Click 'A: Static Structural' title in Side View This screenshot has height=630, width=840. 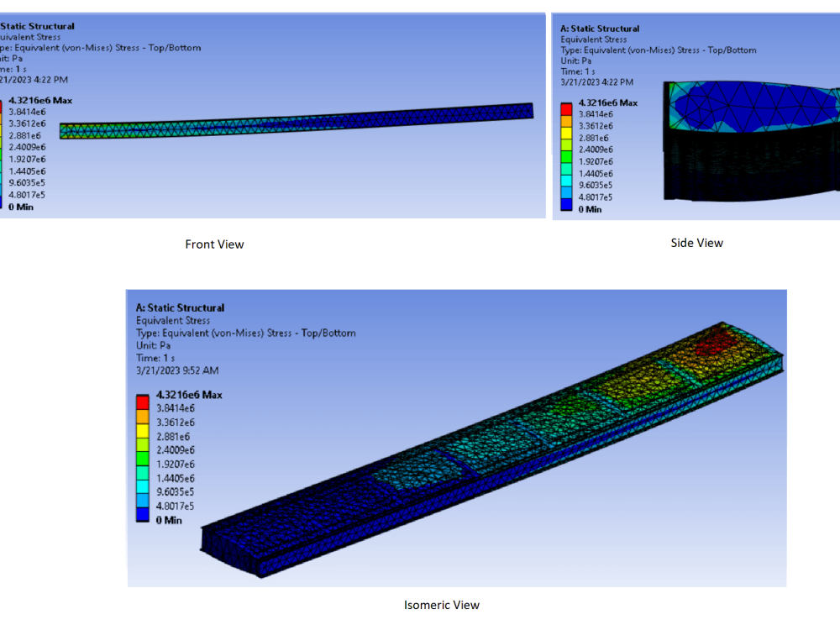pos(600,29)
